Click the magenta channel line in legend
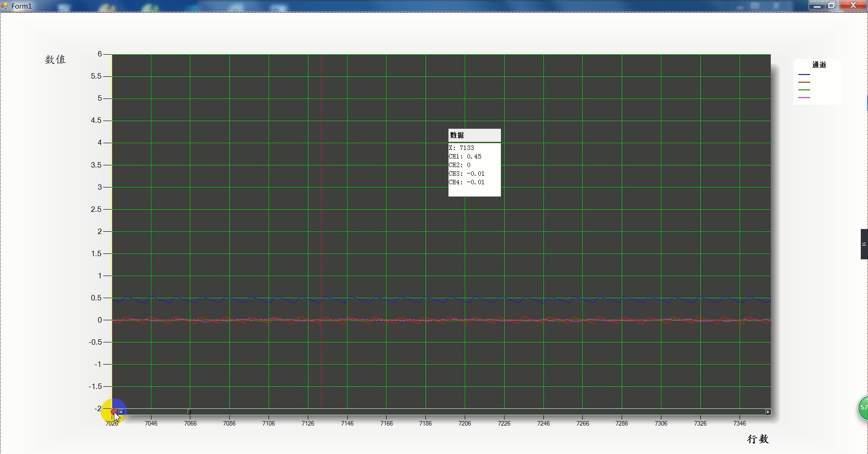 (x=804, y=98)
